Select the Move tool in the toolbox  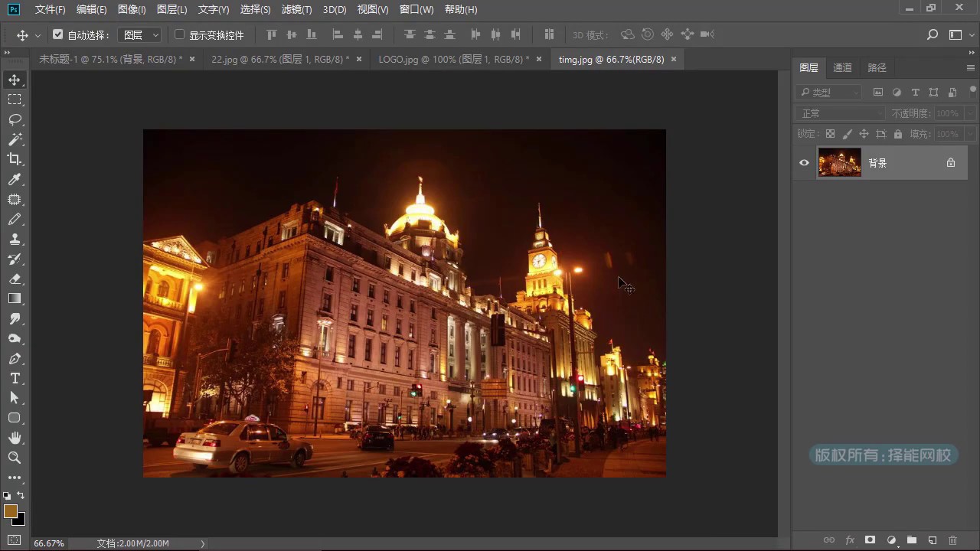point(15,80)
